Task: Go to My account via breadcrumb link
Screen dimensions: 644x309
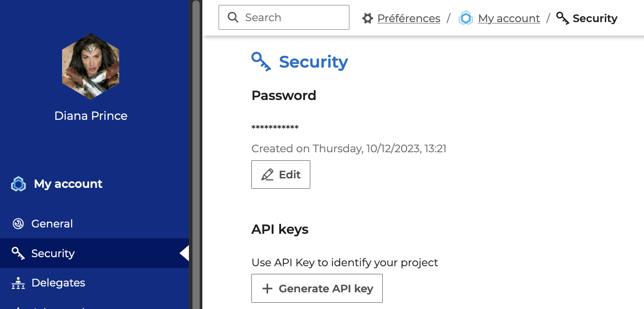Action: [x=509, y=18]
